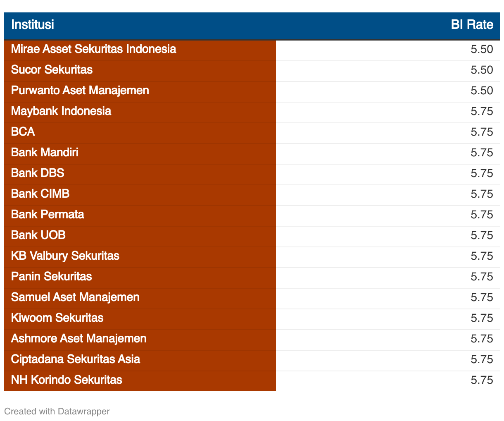Image resolution: width=504 pixels, height=421 pixels.
Task: Select the 5.75 value for Ciptadana Sekuritas Asia
Action: [x=482, y=359]
